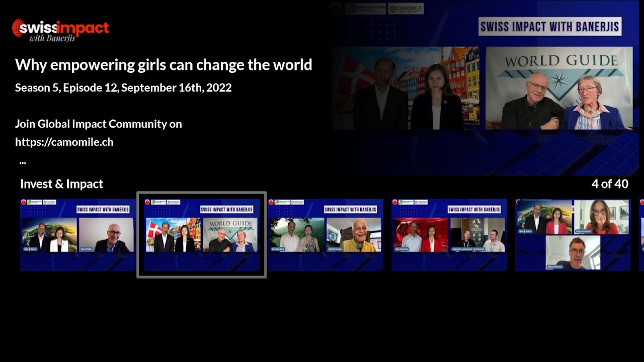Viewport: 644px width, 362px height.
Task: Click the 4 of 40 position counter
Action: [x=609, y=184]
